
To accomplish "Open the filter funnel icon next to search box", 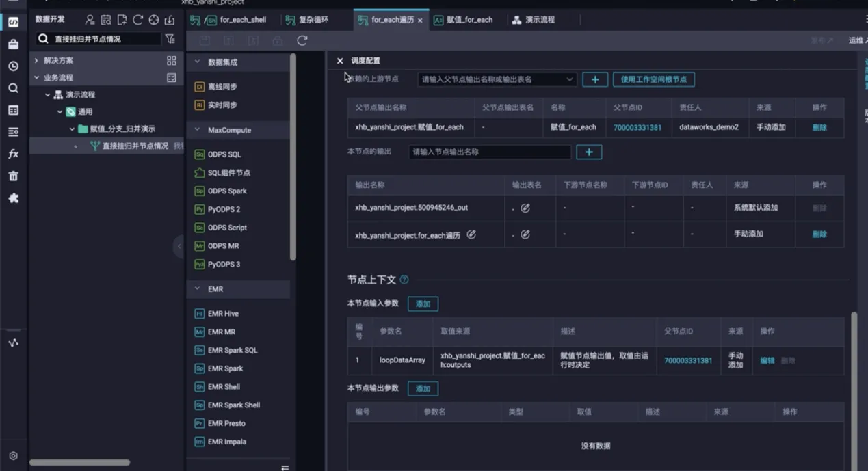I will (x=170, y=39).
